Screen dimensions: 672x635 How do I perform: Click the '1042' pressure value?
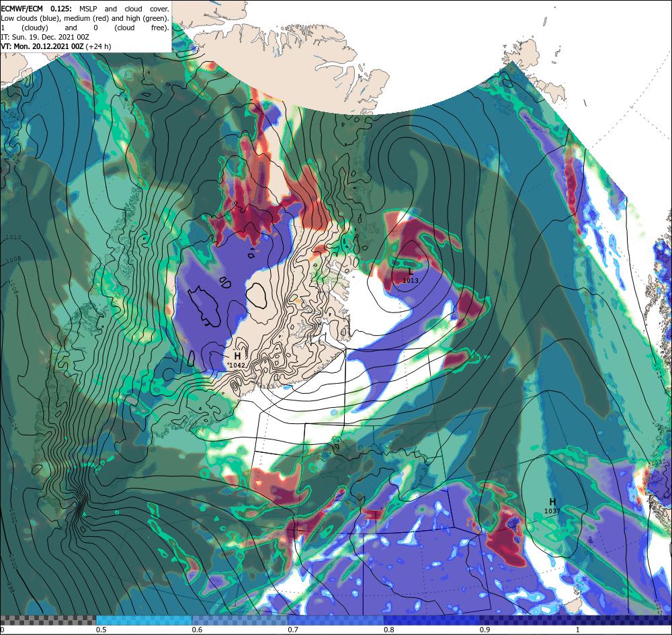coord(237,365)
